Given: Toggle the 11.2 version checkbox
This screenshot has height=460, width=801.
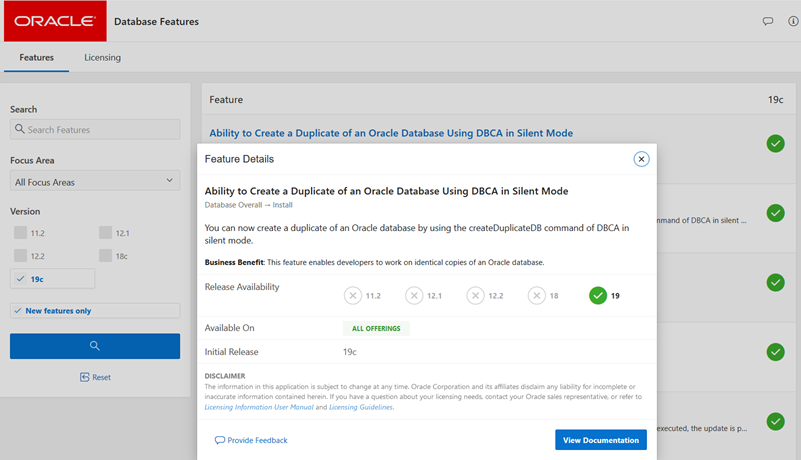Looking at the screenshot, I should pos(20,233).
